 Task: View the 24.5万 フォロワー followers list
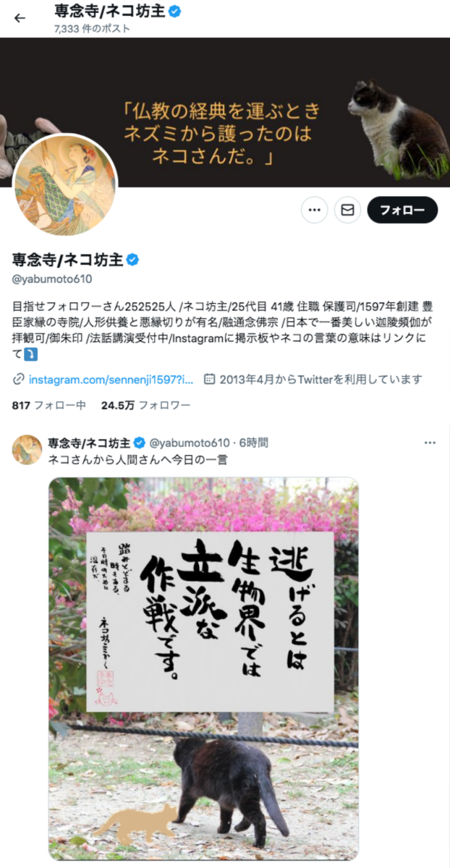pos(145,406)
